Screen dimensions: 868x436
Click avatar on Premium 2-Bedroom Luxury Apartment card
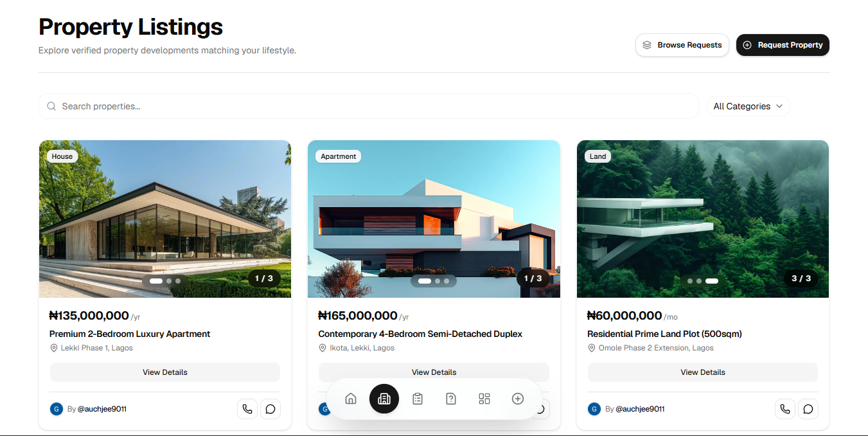[x=57, y=409]
